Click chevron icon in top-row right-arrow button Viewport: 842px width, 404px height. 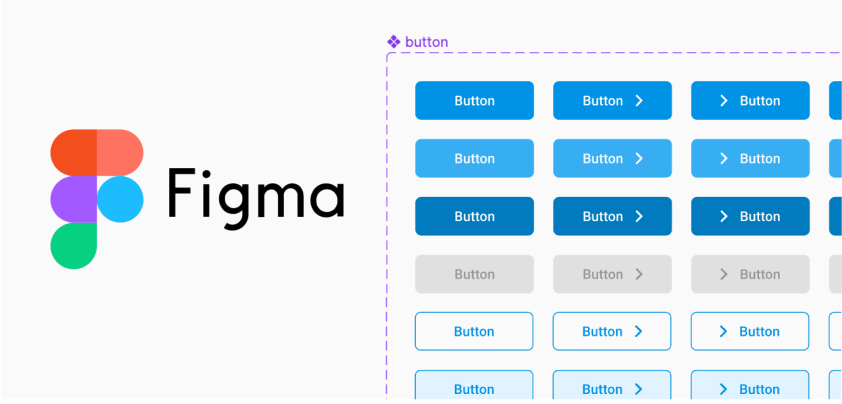coord(639,100)
